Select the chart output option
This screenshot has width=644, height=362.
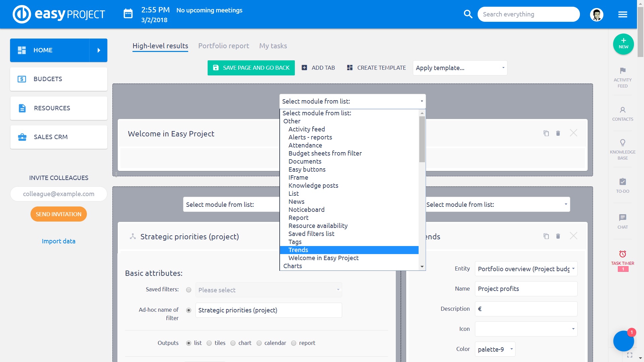[x=233, y=343]
